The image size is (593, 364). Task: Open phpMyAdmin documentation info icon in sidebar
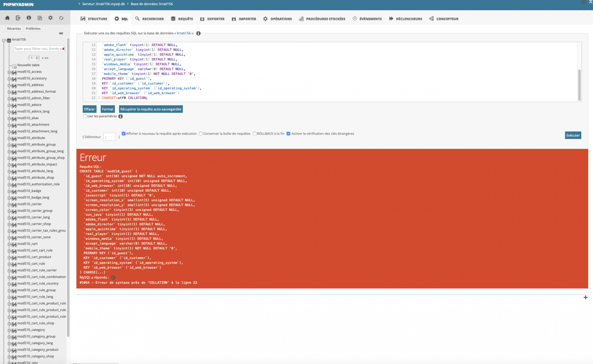point(29,18)
